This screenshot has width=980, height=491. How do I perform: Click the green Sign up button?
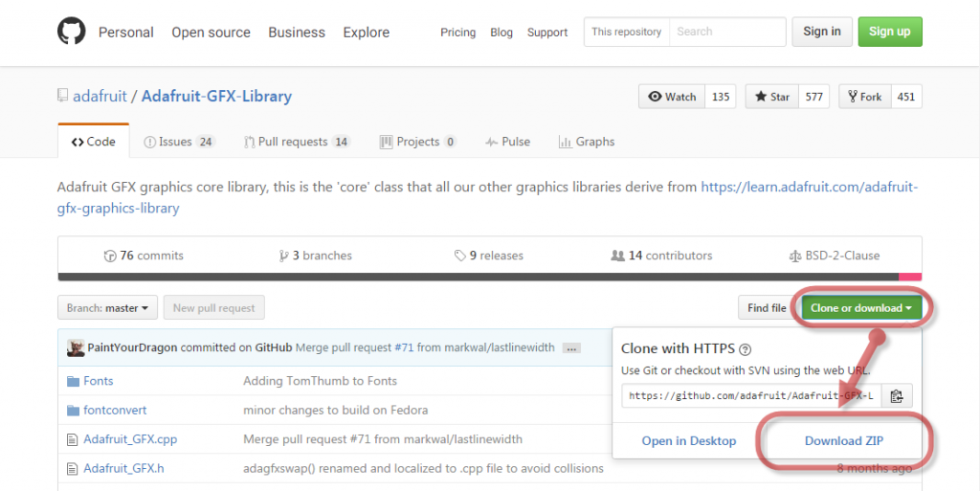tap(890, 32)
